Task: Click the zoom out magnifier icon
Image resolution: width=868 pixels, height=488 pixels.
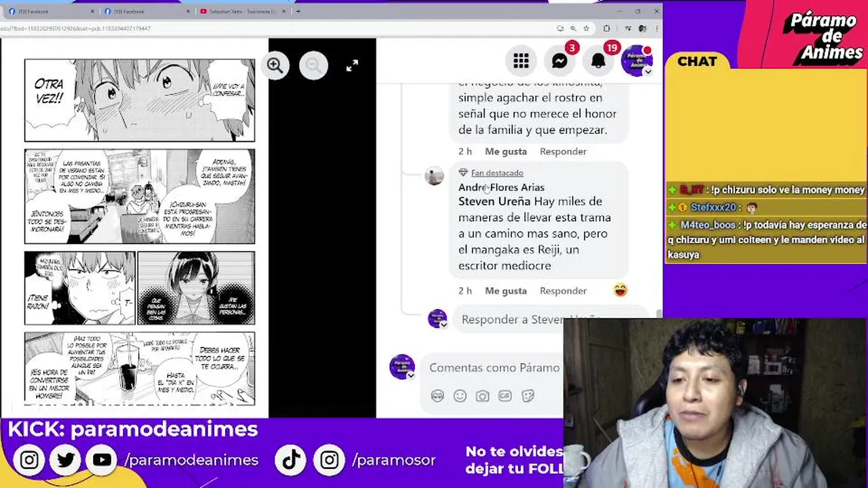Action: click(313, 65)
